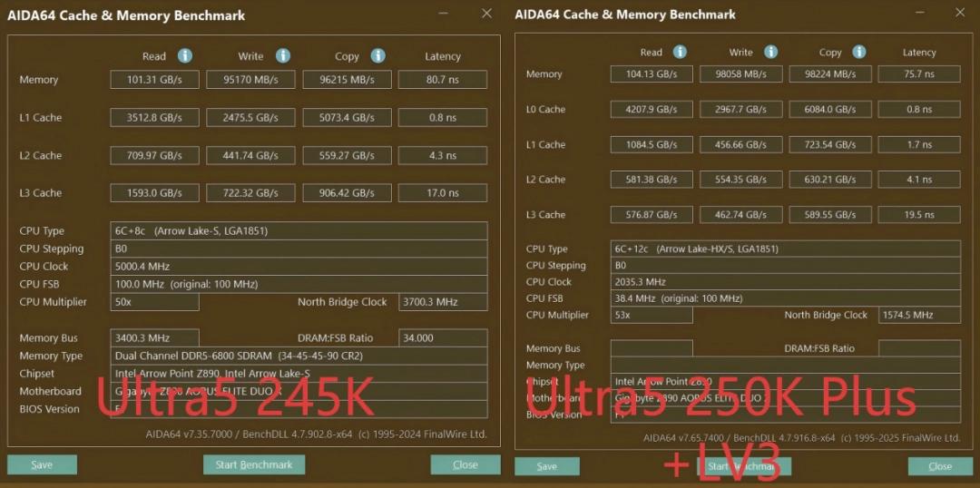Click Read info icon in left window
This screenshot has height=488, width=980.
pyautogui.click(x=184, y=56)
